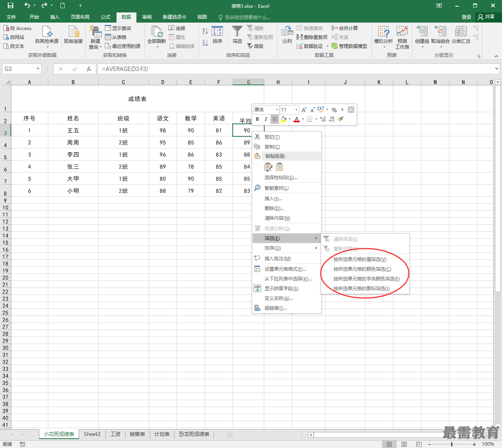Click Data Validation (数据验证) button
Screen dimensions: 502x448
point(310,46)
